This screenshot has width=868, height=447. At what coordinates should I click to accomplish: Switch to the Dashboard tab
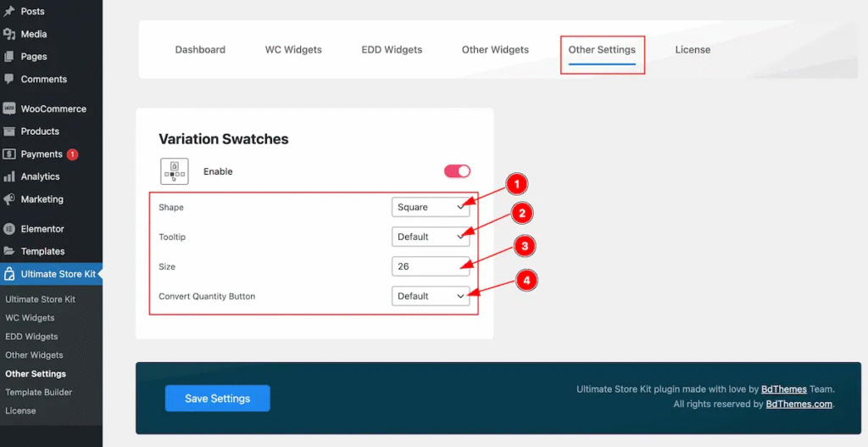point(200,50)
